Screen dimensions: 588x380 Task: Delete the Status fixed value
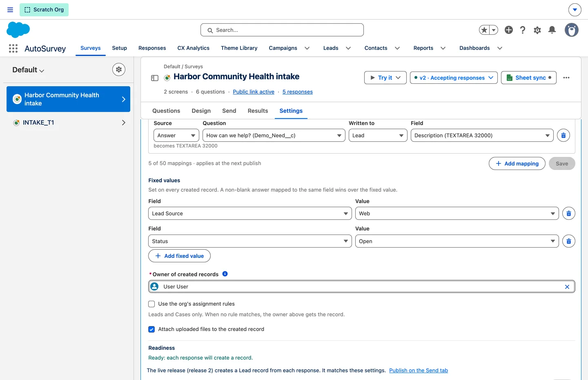[569, 241]
